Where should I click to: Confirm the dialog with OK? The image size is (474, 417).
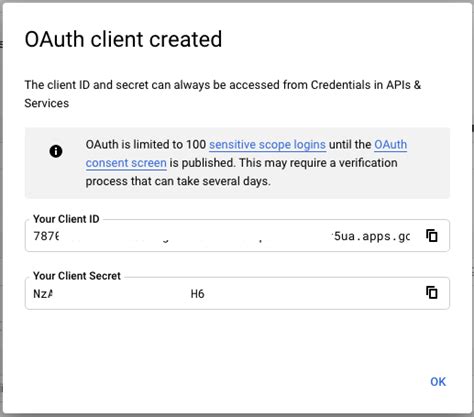click(x=438, y=382)
